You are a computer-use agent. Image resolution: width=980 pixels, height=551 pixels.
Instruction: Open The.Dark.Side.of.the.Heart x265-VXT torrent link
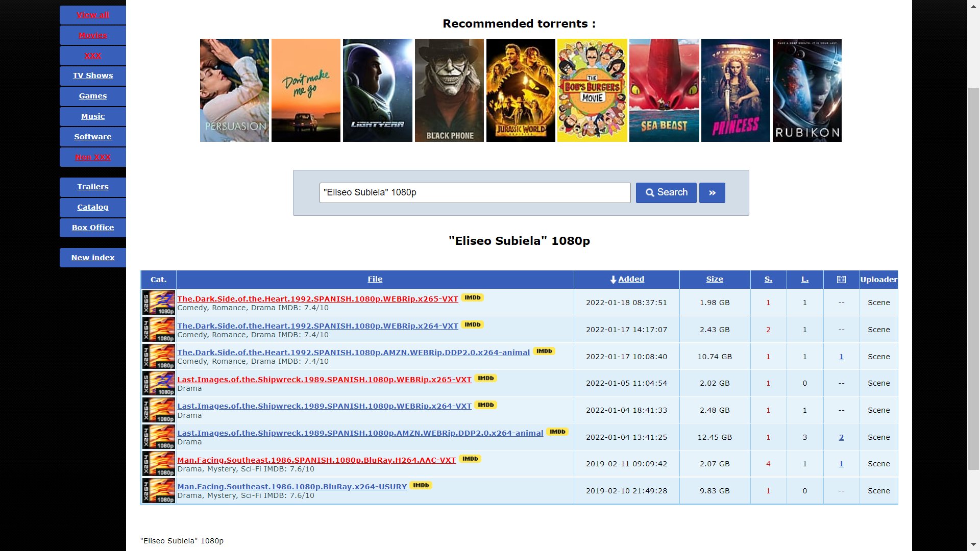point(317,299)
